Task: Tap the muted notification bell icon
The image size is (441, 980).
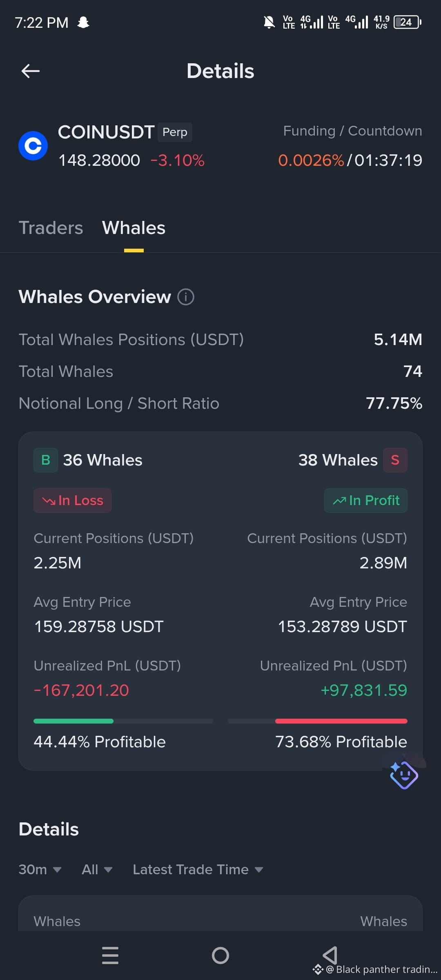Action: [269, 22]
